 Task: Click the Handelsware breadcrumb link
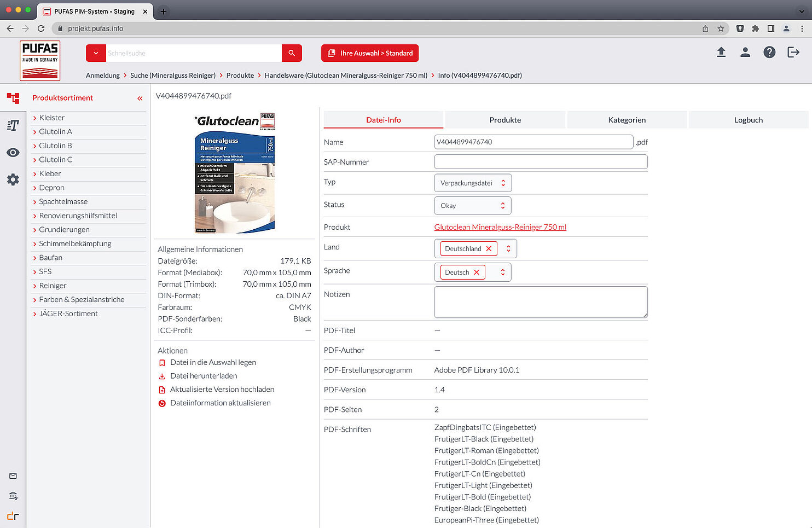(346, 76)
